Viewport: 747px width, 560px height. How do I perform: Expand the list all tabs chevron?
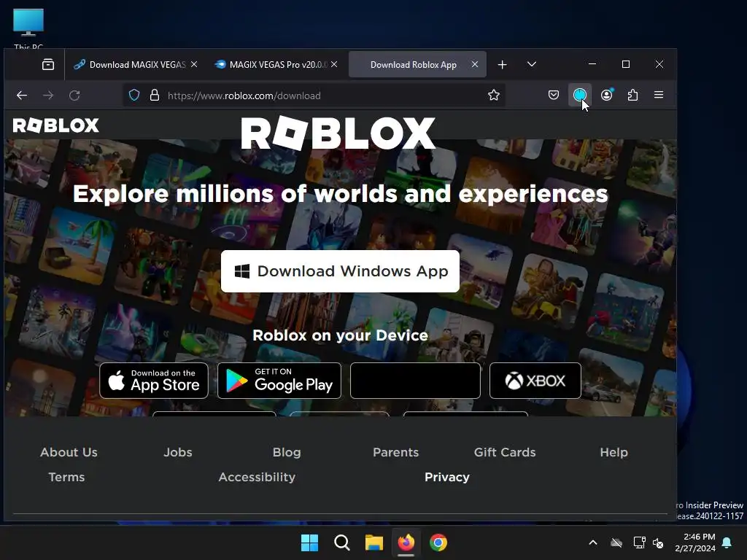point(532,64)
